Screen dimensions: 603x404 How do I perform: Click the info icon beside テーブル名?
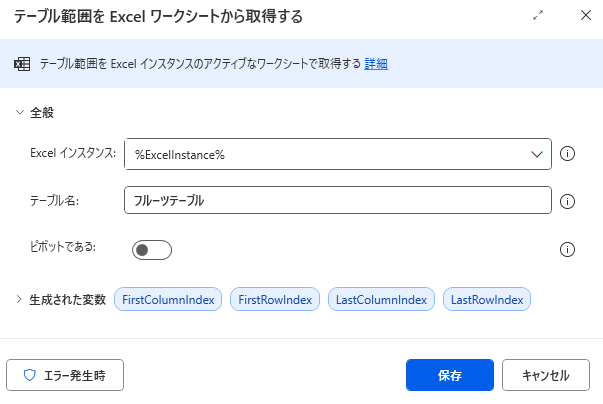(567, 201)
